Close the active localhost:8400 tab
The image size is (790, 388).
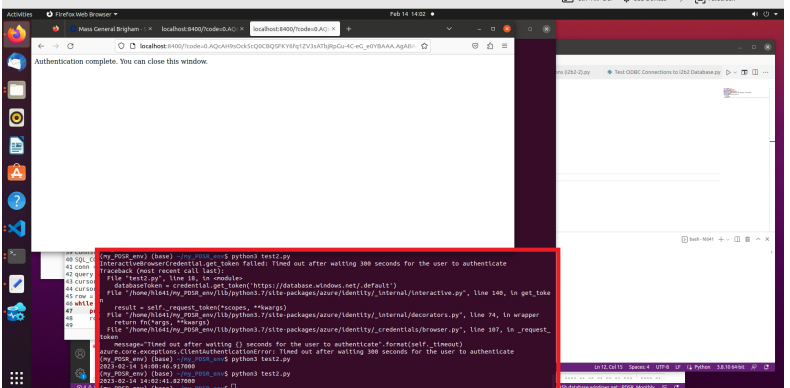click(333, 29)
